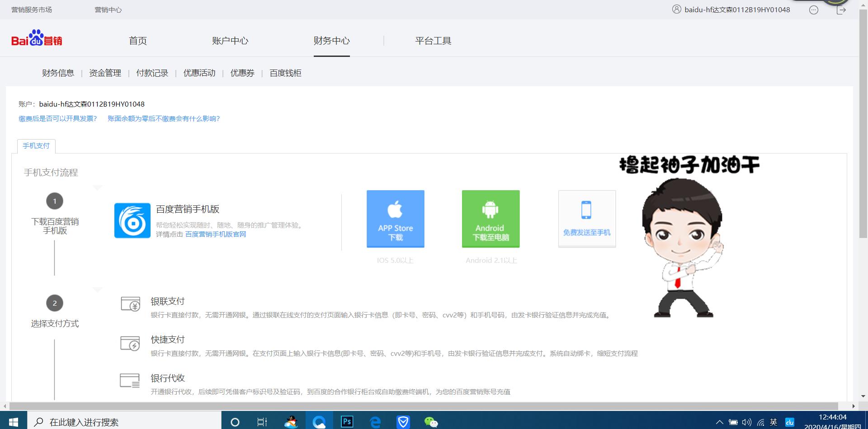Select 免费发送至手机
Image resolution: width=868 pixels, height=429 pixels.
[586, 219]
